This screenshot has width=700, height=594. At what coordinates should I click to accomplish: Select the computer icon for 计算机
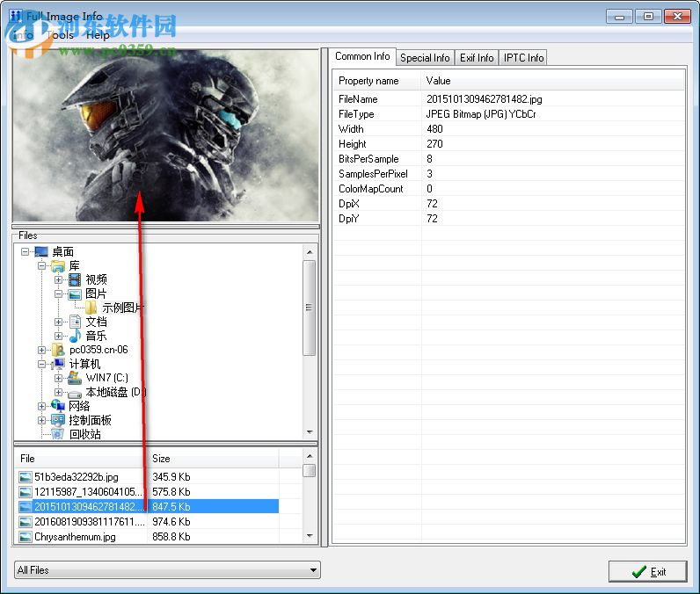(58, 364)
